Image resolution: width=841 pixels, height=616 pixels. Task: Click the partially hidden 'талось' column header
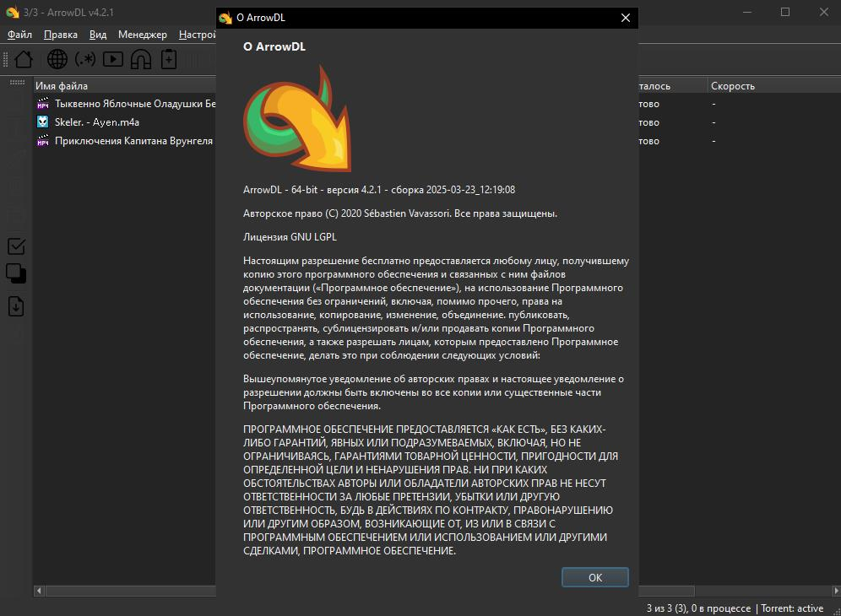[673, 86]
